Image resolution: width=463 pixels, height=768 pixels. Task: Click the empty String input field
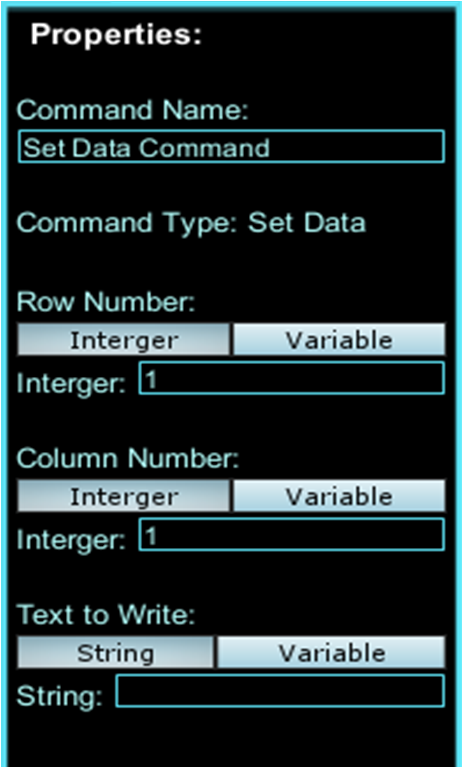280,691
